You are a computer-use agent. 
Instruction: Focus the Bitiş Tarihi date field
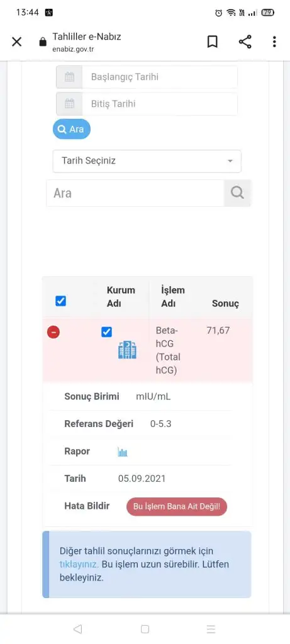[x=160, y=104]
